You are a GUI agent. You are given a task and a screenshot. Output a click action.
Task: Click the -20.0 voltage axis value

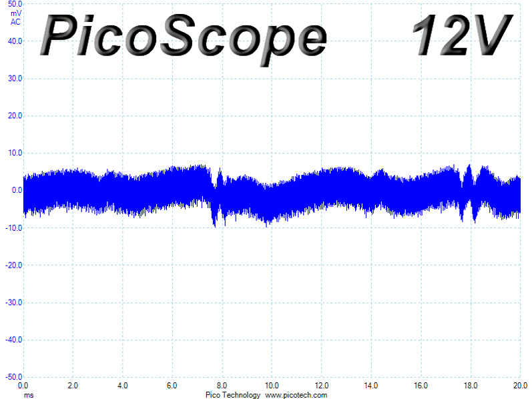14,266
